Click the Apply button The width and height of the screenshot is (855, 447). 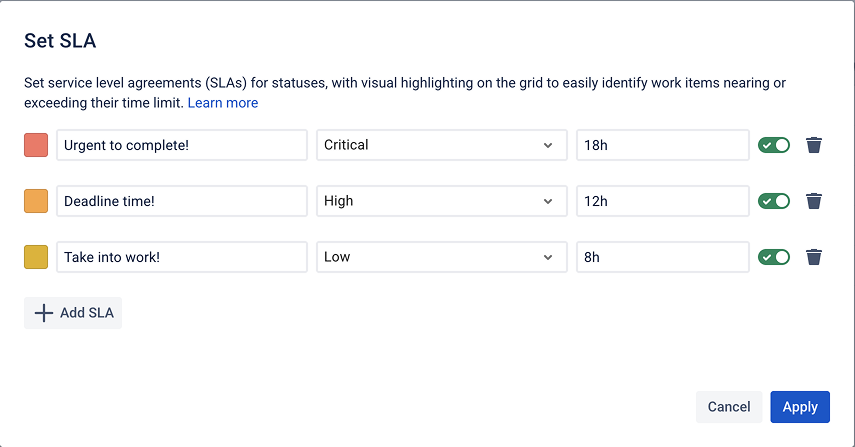(800, 407)
